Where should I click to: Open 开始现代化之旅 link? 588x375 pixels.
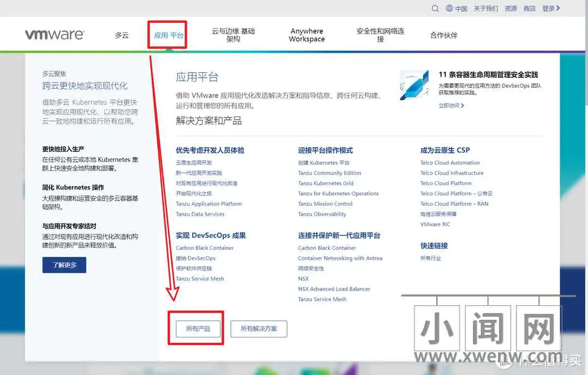click(x=194, y=194)
